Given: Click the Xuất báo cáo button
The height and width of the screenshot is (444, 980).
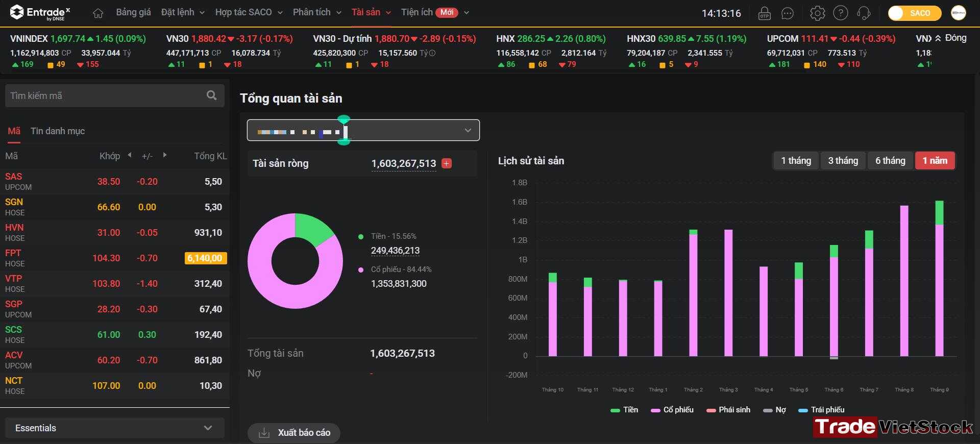Looking at the screenshot, I should (x=294, y=433).
